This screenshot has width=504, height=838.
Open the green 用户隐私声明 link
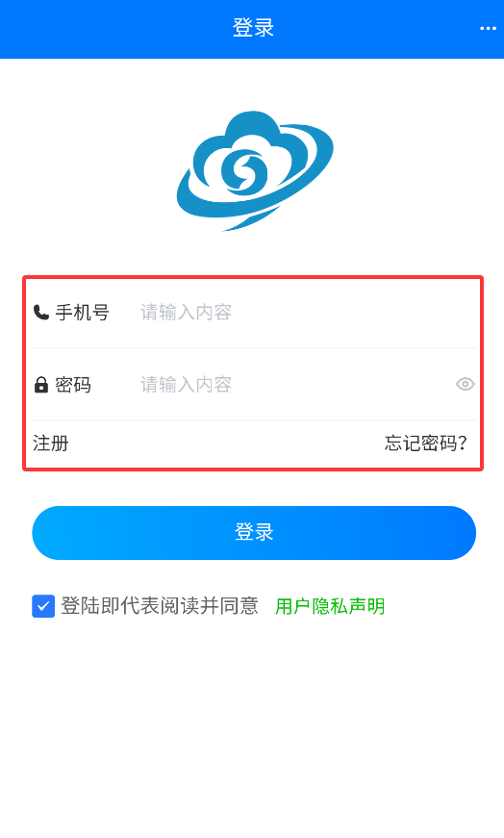(x=330, y=606)
